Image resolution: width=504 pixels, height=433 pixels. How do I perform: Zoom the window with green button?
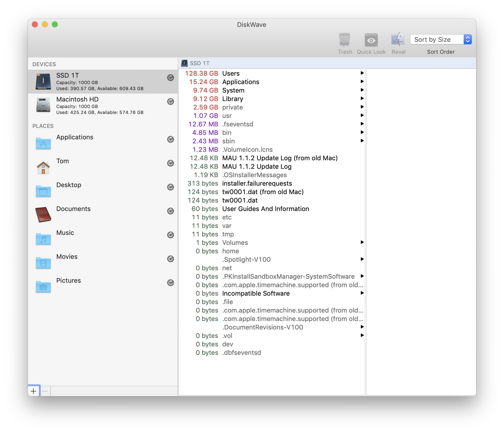coord(55,24)
